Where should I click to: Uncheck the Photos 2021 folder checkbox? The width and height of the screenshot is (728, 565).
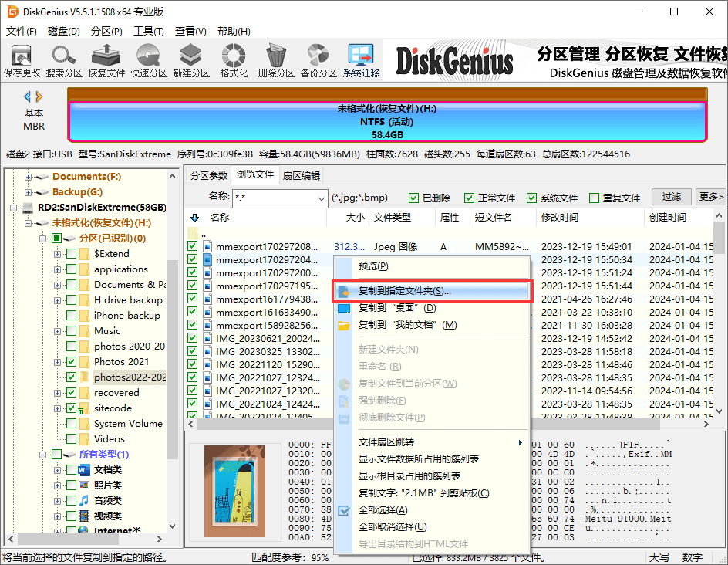tap(72, 361)
